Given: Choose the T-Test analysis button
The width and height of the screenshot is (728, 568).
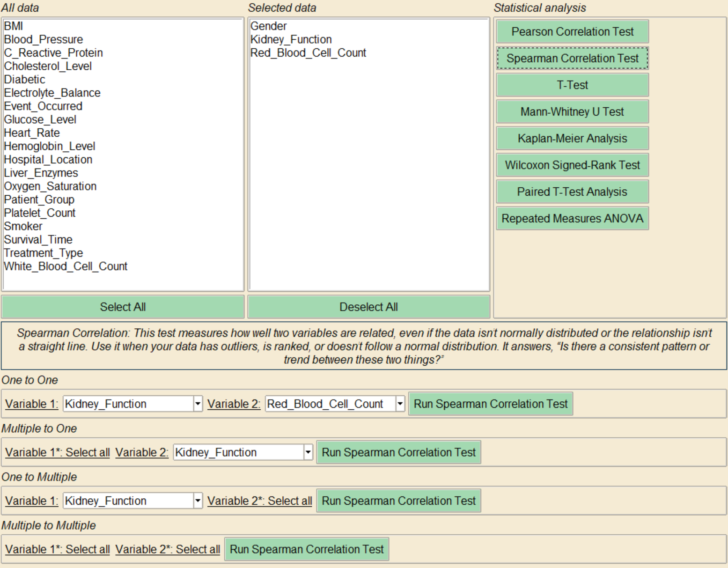Looking at the screenshot, I should point(572,85).
